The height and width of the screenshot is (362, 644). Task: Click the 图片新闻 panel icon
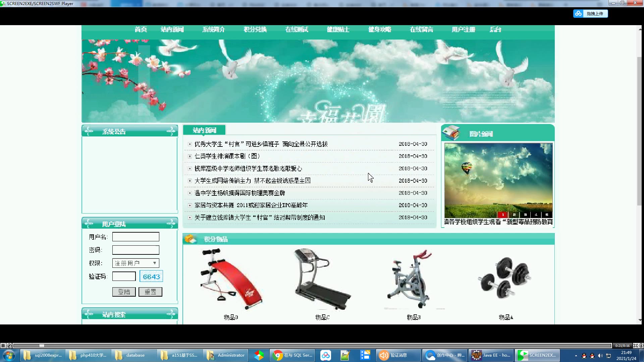point(451,133)
